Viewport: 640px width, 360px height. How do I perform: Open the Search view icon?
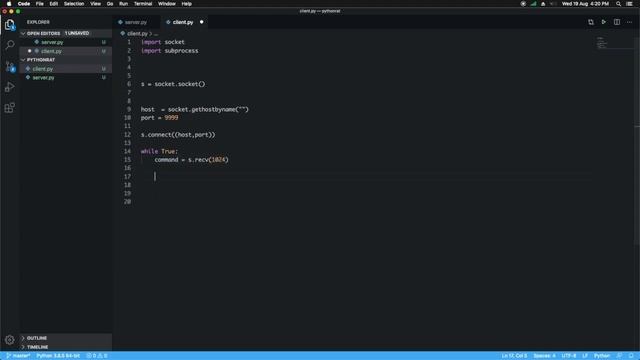click(10, 45)
